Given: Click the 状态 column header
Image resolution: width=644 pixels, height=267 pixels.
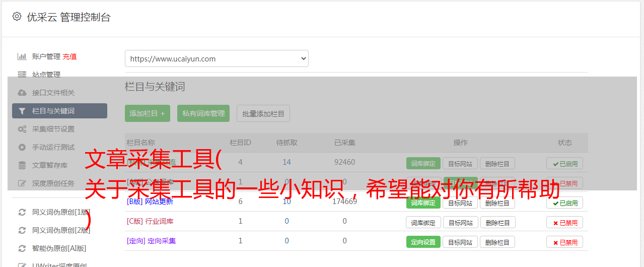Looking at the screenshot, I should coord(565,143).
